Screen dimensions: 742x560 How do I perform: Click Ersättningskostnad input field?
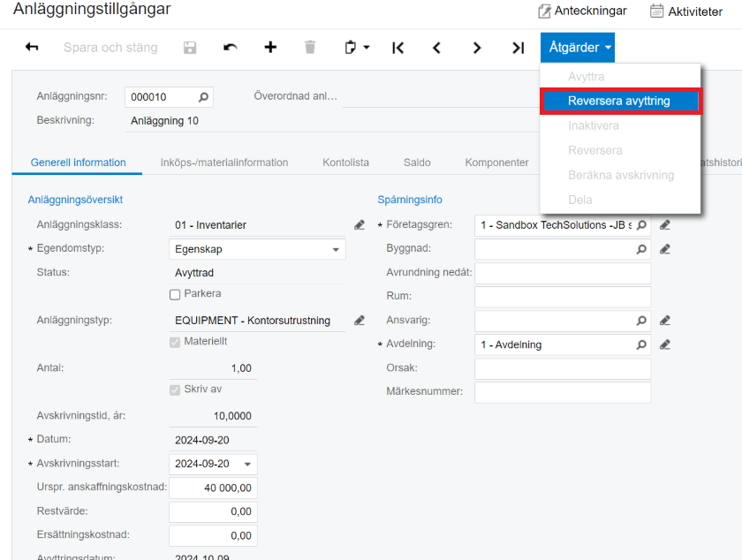pos(213,535)
